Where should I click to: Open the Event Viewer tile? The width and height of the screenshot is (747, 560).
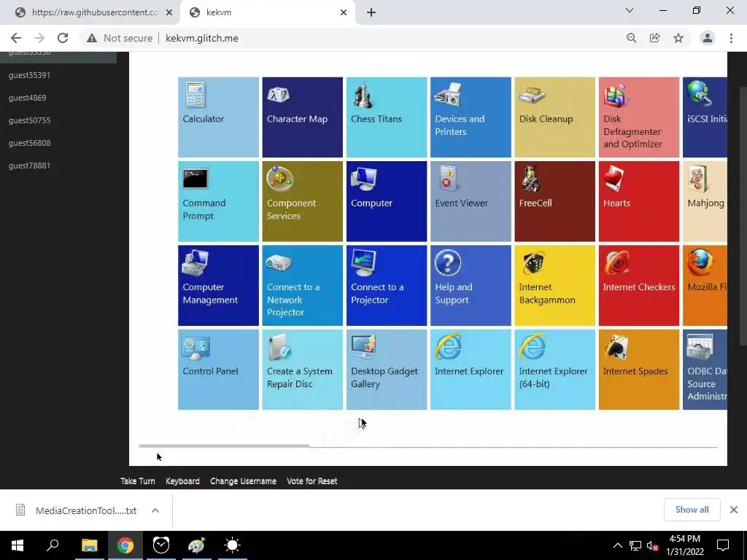471,201
